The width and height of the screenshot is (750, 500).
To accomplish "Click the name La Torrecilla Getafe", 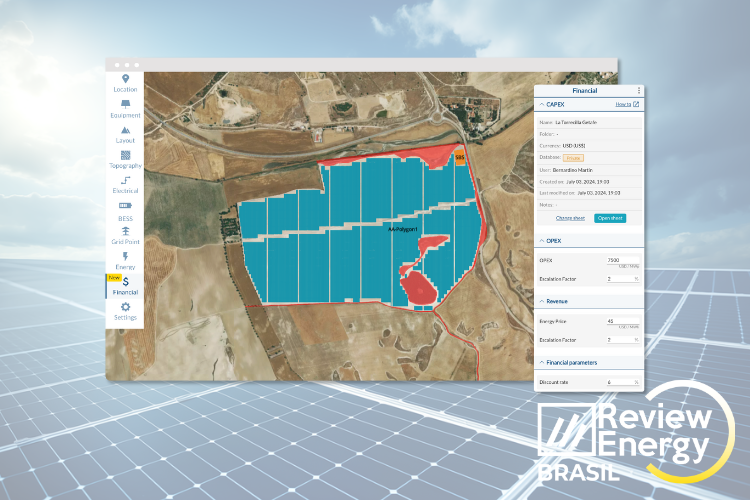I will pyautogui.click(x=576, y=122).
